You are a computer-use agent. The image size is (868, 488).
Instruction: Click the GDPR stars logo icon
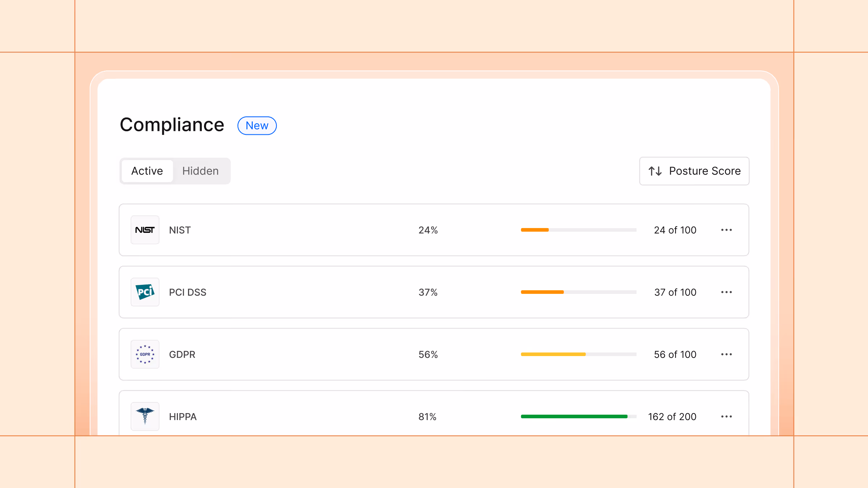[145, 354]
